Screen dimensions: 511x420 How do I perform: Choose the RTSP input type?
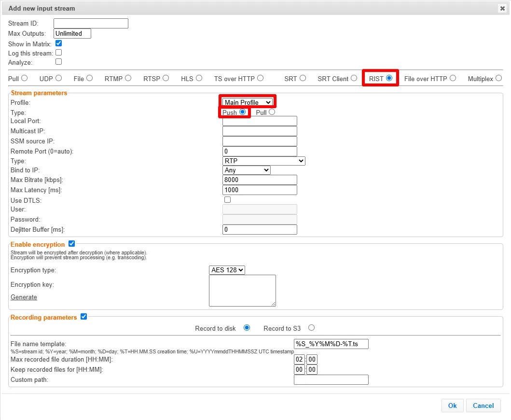point(166,78)
